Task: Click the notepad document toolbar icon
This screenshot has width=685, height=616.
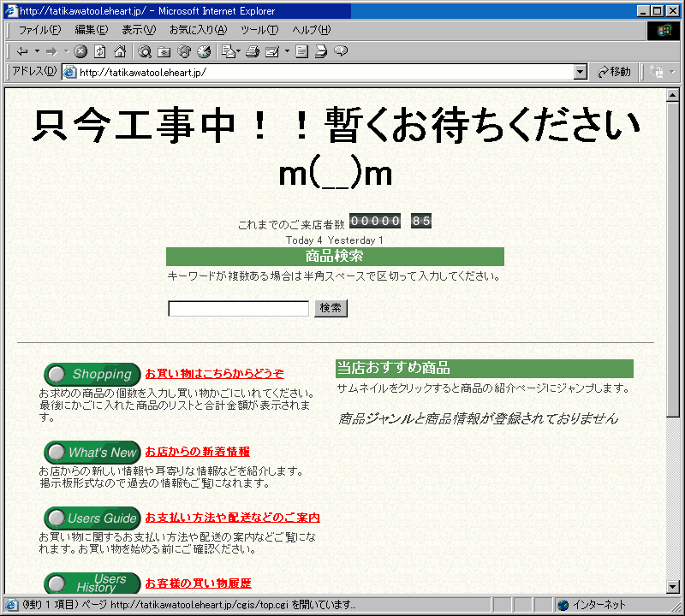Action: pos(301,51)
